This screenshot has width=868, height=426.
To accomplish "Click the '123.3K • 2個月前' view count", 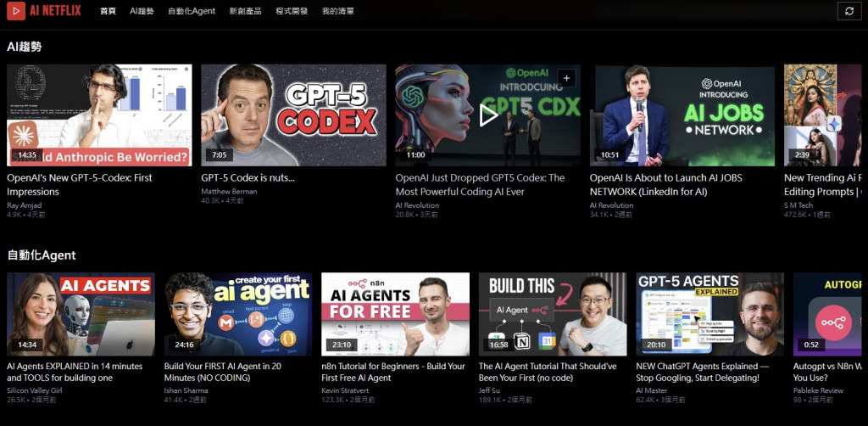I will tap(348, 400).
